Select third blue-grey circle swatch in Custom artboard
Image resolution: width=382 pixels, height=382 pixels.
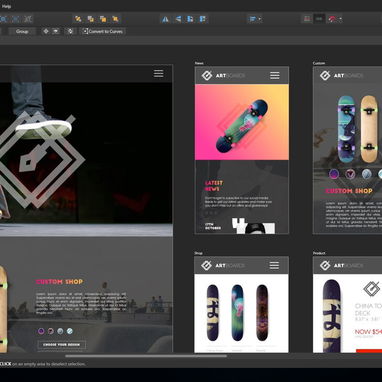[366, 174]
